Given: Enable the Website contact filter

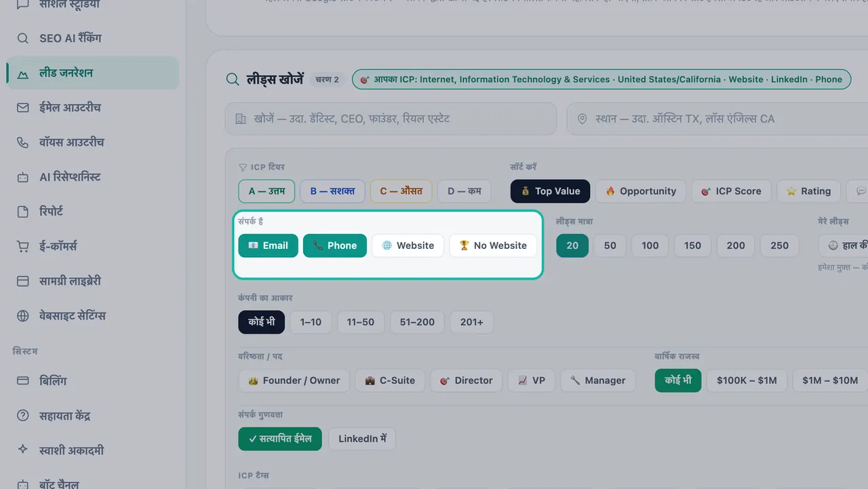Looking at the screenshot, I should coord(408,246).
